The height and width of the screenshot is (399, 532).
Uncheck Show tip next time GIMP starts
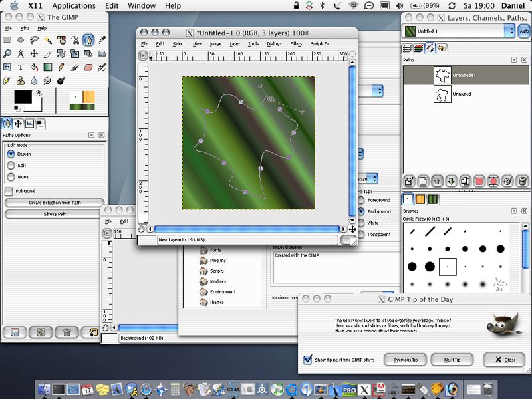307,360
